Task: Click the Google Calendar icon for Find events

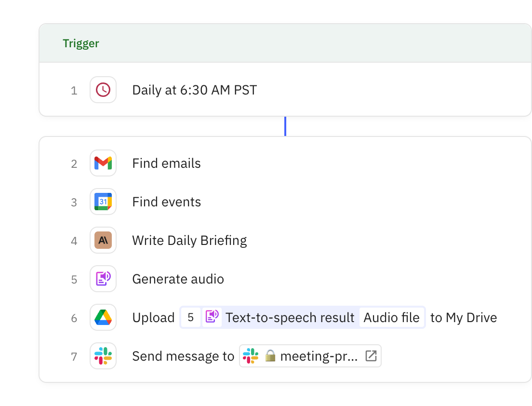Action: [103, 202]
